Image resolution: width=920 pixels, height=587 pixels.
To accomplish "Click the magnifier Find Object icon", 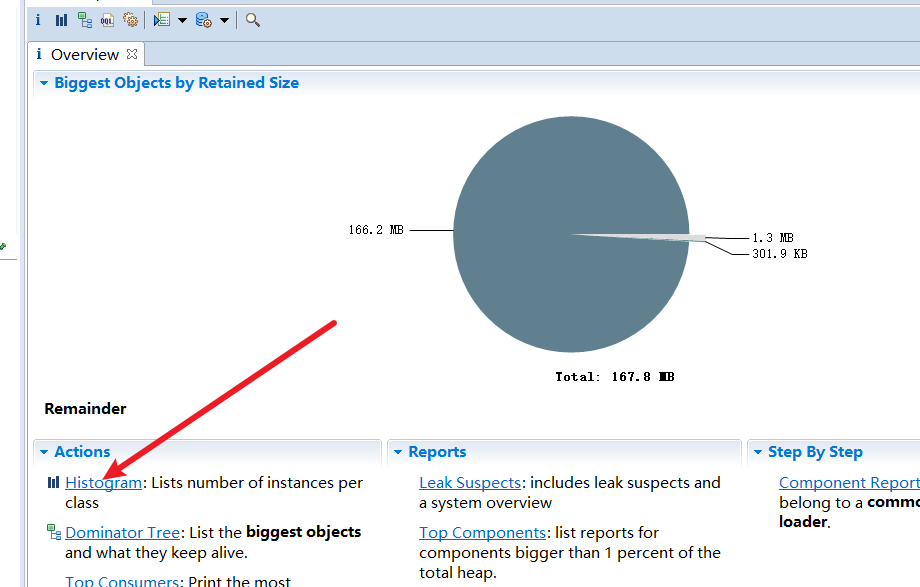I will [253, 19].
